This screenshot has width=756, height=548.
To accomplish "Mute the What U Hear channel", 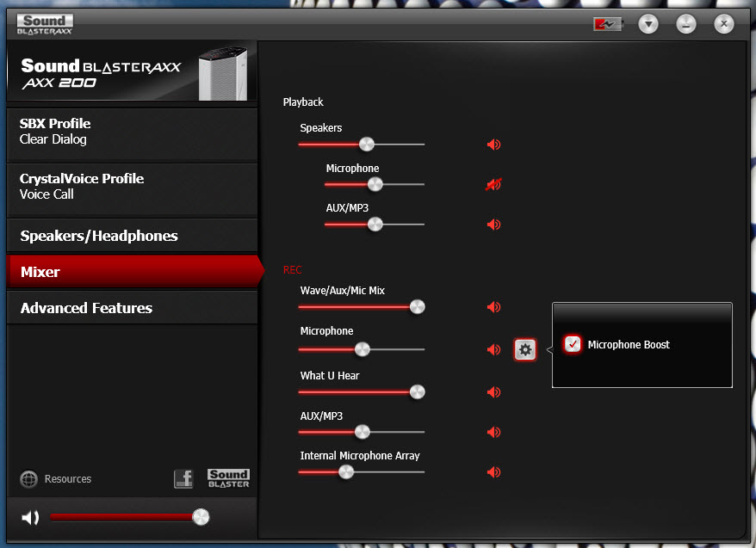I will 493,392.
